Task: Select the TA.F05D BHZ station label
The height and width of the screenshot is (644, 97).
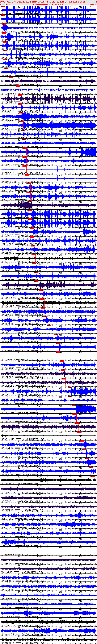Action: [x=22, y=209]
